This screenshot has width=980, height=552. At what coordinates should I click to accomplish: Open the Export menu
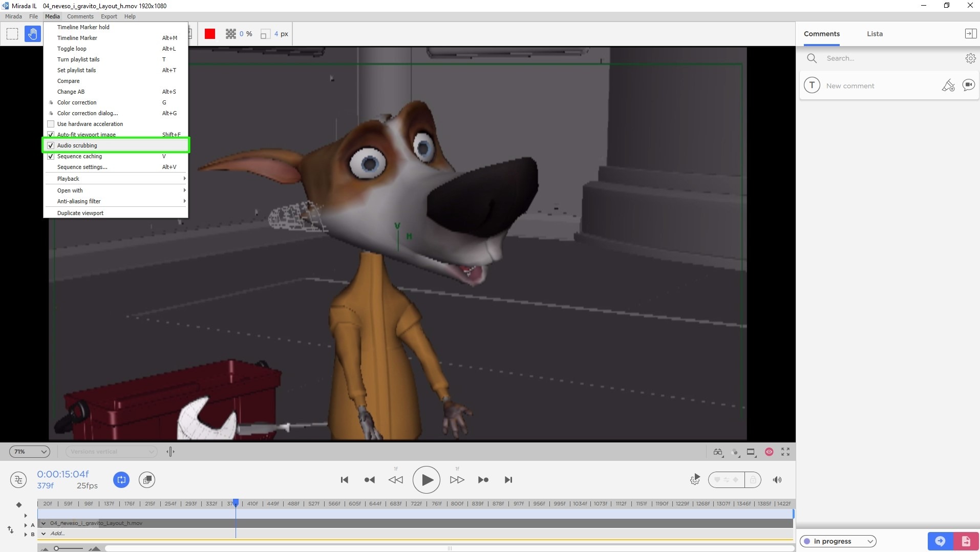109,16
